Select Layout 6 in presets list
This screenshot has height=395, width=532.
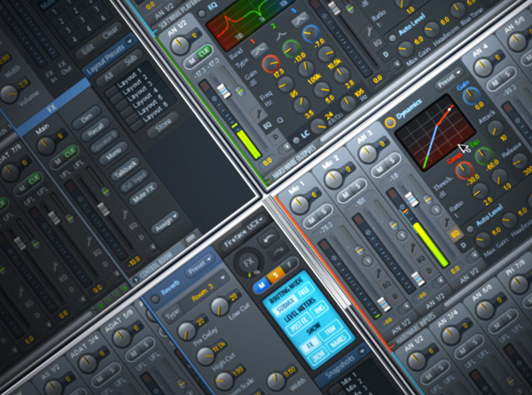pyautogui.click(x=154, y=113)
